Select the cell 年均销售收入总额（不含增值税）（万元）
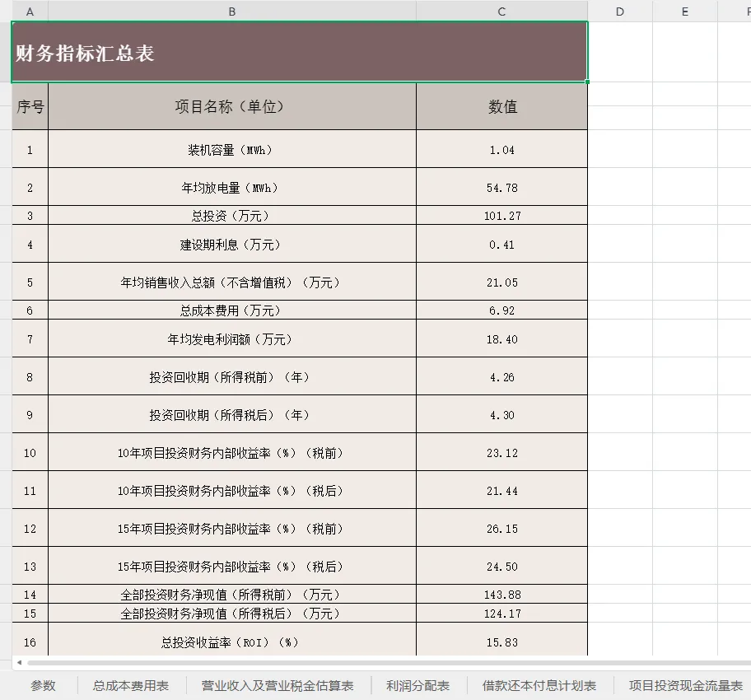This screenshot has height=700, width=751. coord(232,282)
